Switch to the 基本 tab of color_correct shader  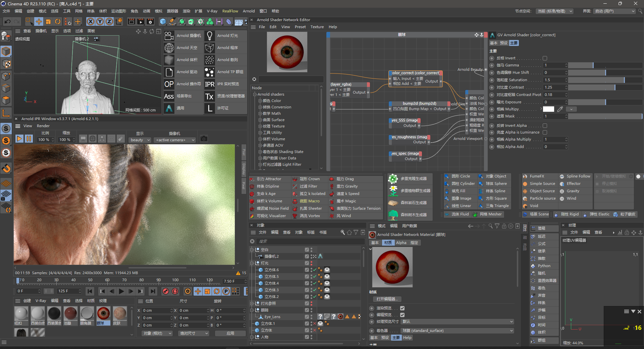(493, 43)
